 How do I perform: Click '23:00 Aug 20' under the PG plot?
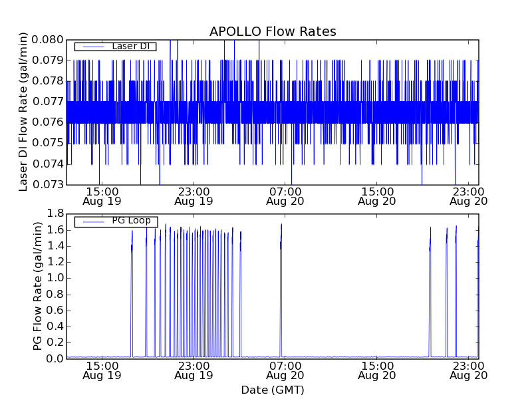(468, 370)
